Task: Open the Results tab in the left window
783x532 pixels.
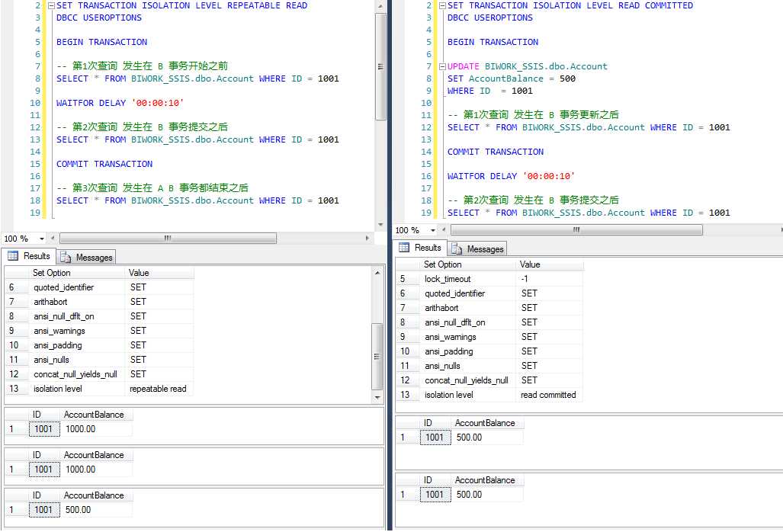Action: pos(29,256)
